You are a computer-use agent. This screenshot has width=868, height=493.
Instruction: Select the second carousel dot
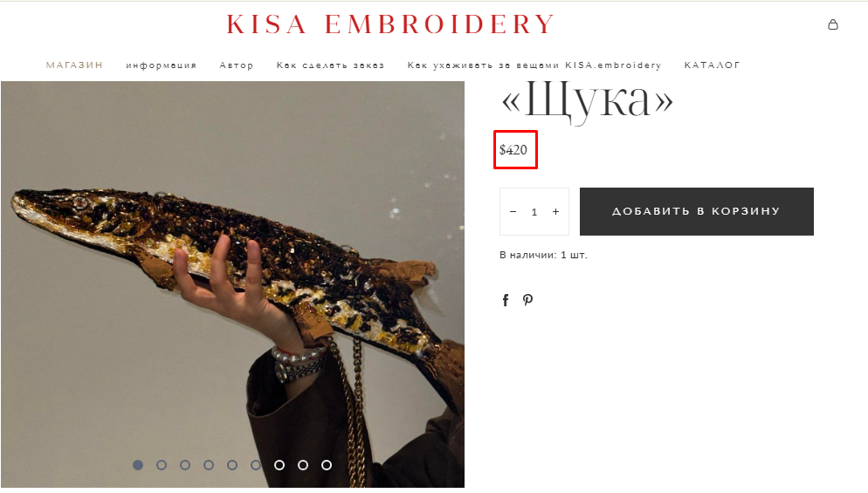point(162,465)
